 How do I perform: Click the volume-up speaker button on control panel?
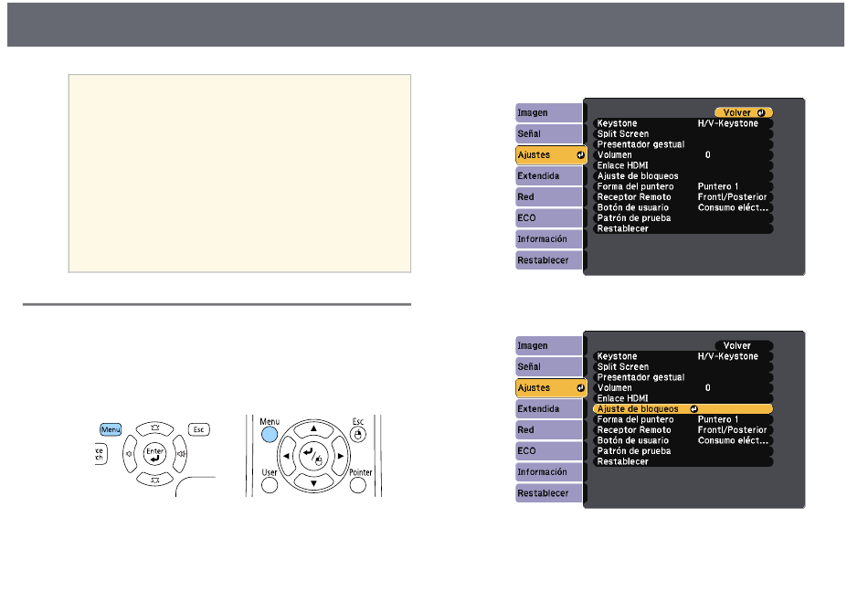coord(181,454)
